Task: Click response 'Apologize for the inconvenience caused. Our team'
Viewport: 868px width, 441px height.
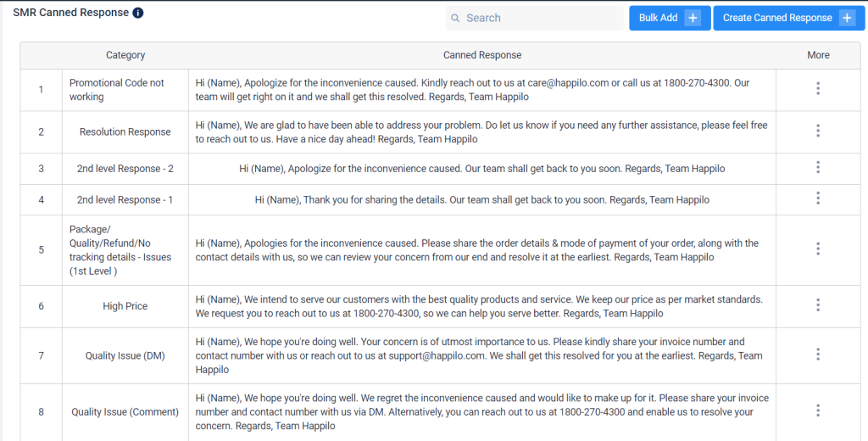Action: point(482,169)
